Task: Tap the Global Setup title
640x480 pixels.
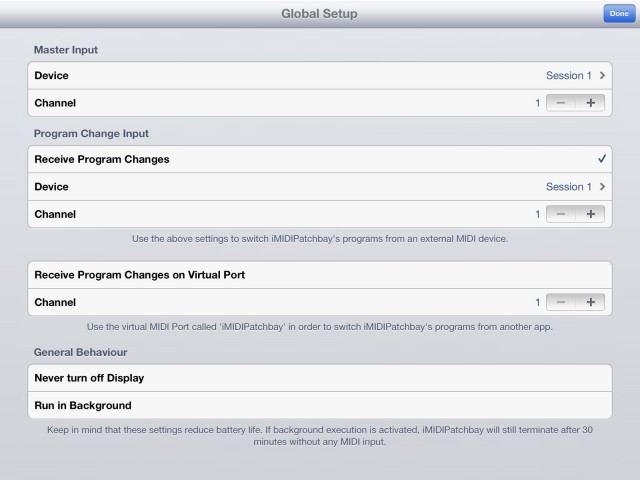Action: [319, 14]
